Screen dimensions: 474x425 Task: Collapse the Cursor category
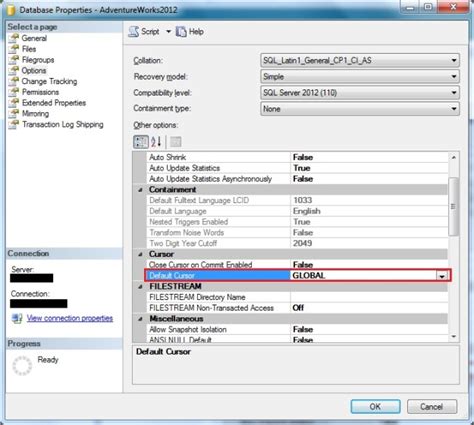(x=140, y=254)
